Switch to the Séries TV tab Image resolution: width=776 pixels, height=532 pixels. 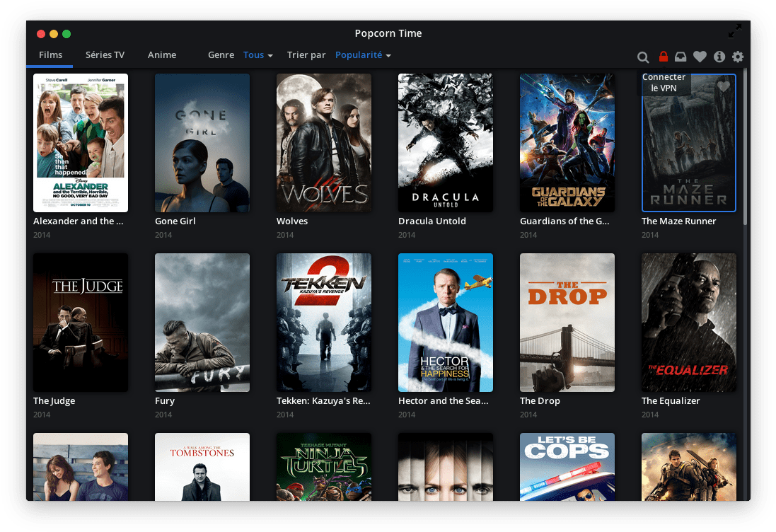pyautogui.click(x=105, y=54)
